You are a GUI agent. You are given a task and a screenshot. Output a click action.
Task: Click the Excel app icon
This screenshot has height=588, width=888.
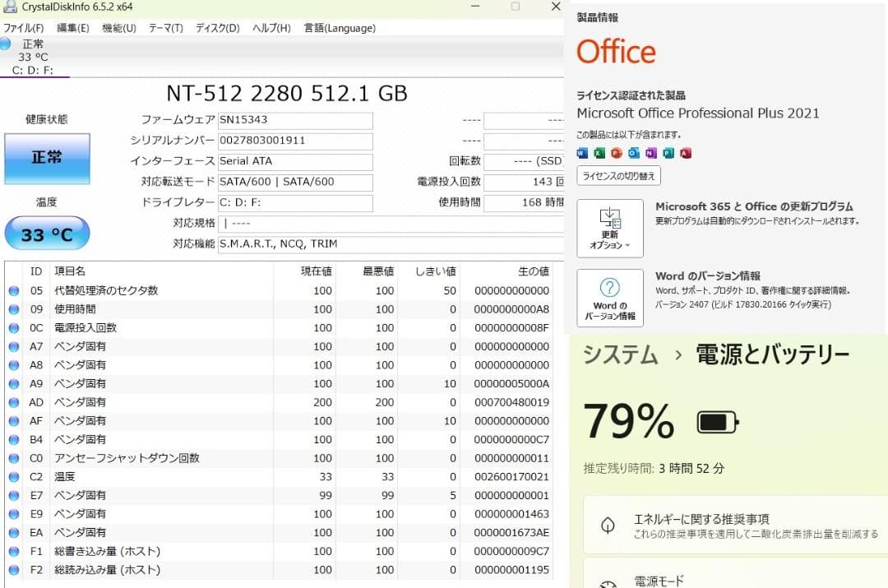(x=599, y=153)
